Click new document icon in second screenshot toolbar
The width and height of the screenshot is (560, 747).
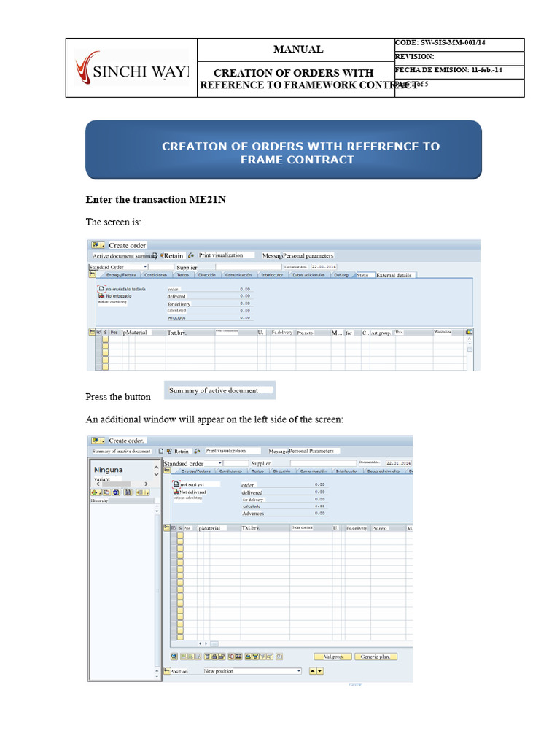pyautogui.click(x=161, y=451)
